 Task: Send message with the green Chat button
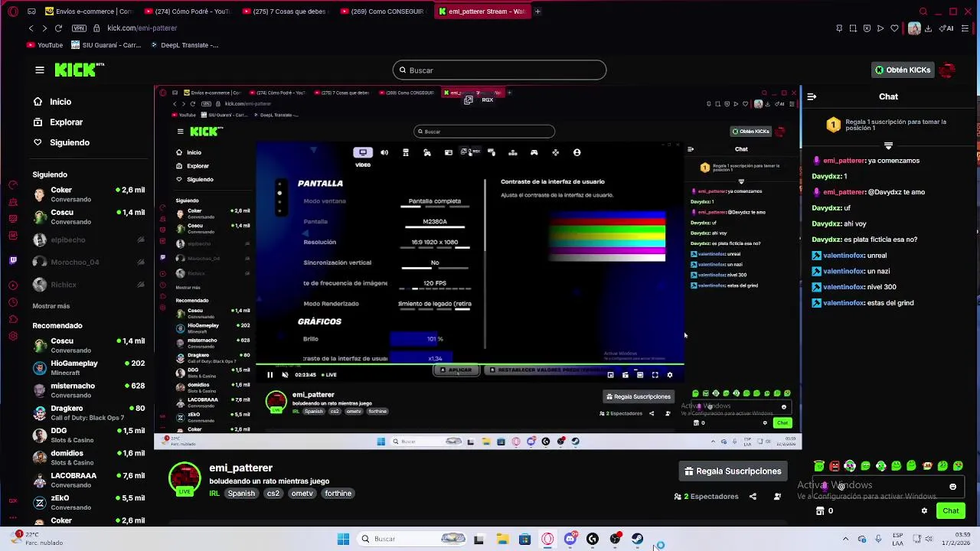951,510
